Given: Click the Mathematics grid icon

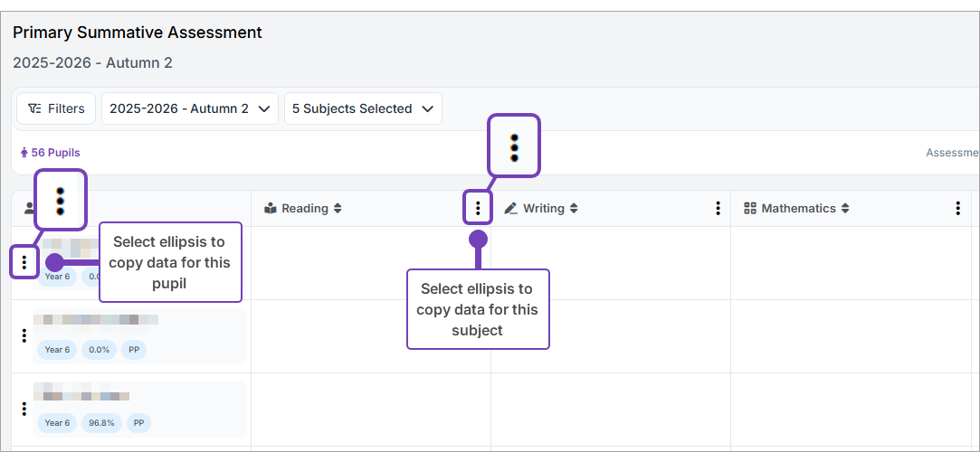Looking at the screenshot, I should (x=749, y=209).
